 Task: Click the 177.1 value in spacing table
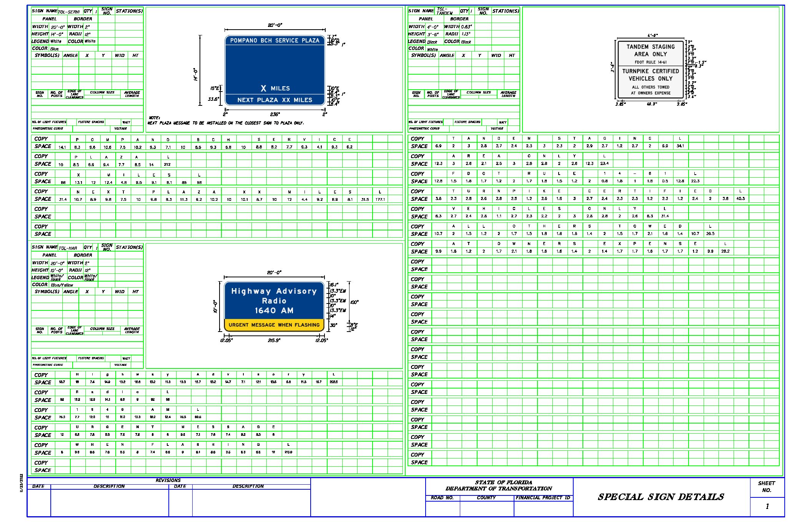point(380,200)
